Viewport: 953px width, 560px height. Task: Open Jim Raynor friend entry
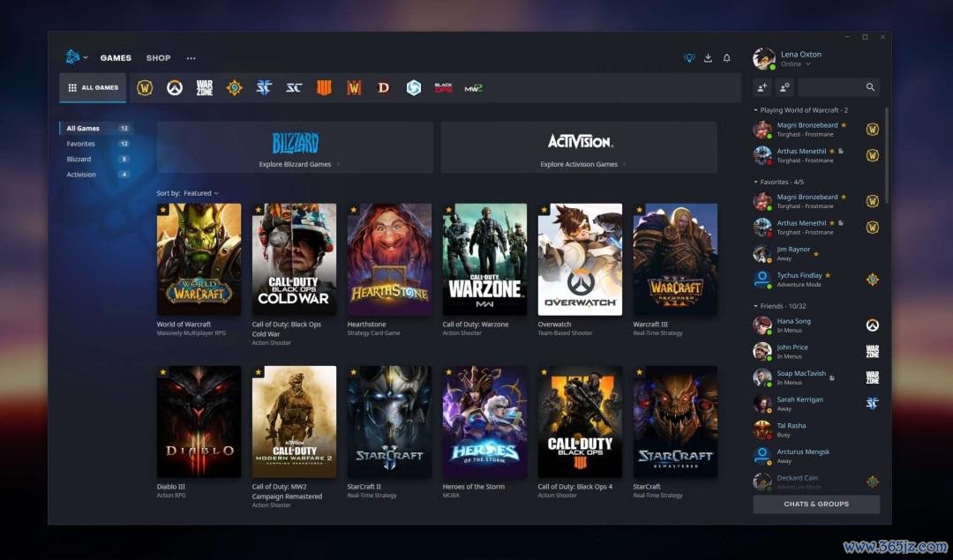pyautogui.click(x=816, y=253)
